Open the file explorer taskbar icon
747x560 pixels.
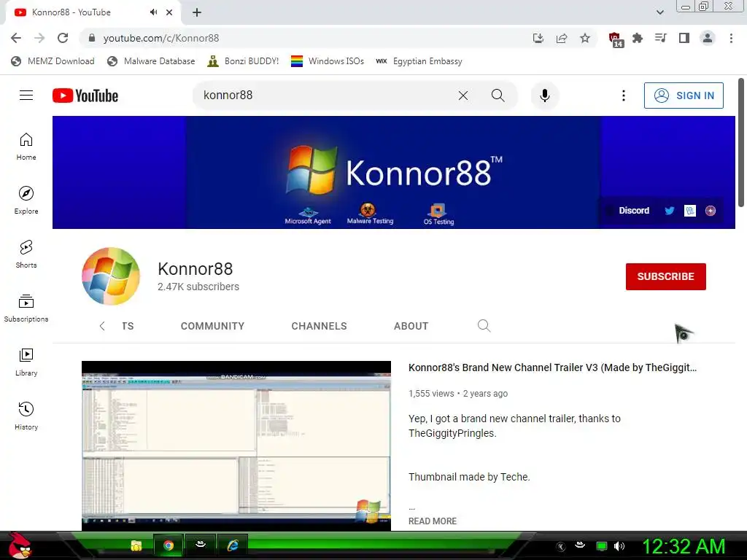136,545
